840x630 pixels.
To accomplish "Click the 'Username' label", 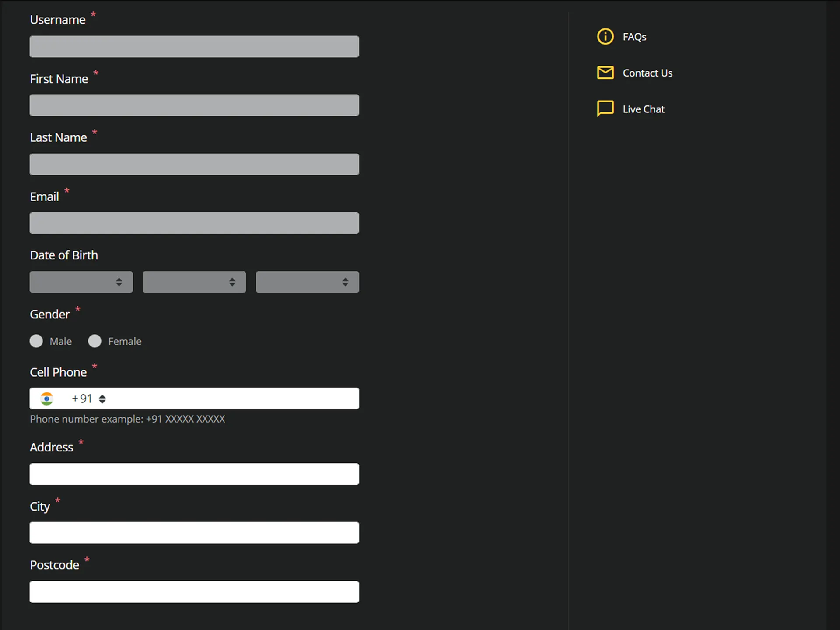I will click(57, 20).
